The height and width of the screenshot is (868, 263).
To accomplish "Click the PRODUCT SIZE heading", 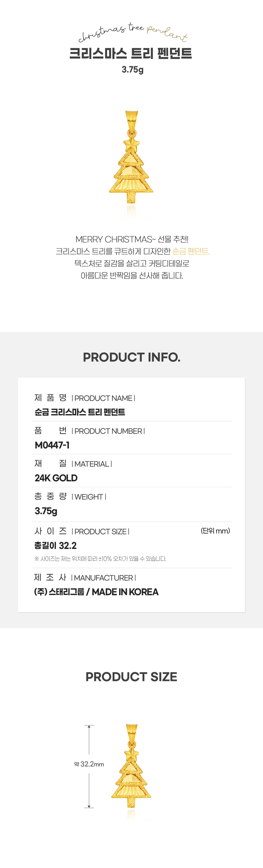I will (131, 677).
